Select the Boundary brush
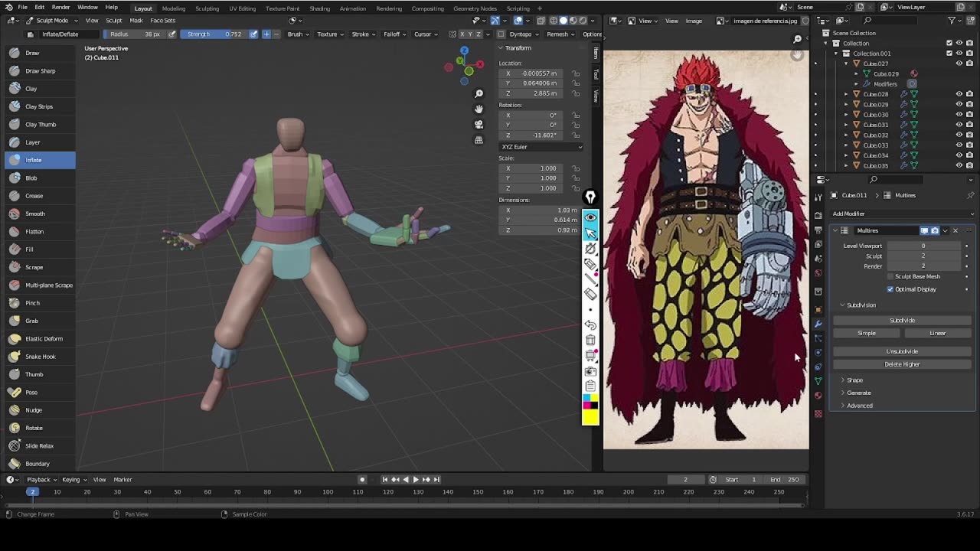The image size is (980, 551). pyautogui.click(x=40, y=464)
